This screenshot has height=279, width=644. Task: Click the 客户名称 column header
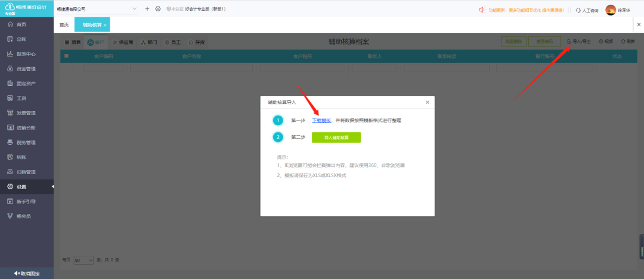click(191, 56)
